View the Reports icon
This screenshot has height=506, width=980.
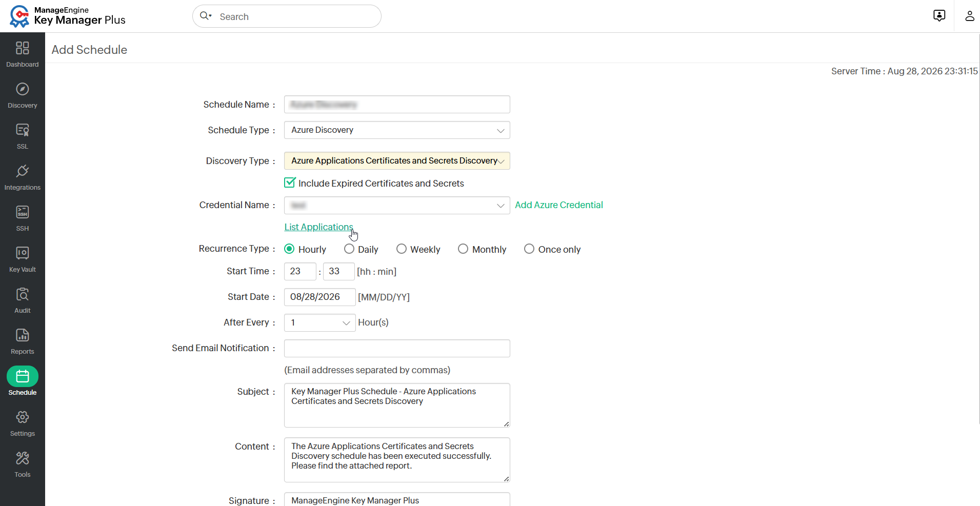click(23, 335)
